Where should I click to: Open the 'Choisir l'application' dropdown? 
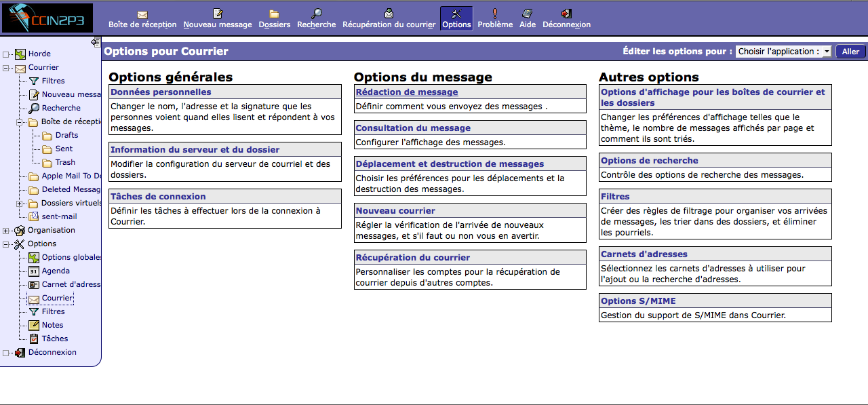[x=783, y=52]
